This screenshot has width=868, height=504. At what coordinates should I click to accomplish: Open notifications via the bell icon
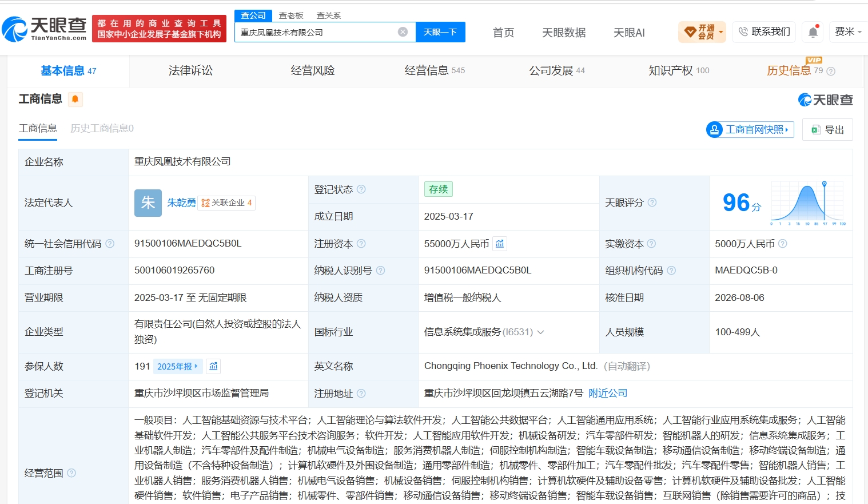(x=813, y=32)
